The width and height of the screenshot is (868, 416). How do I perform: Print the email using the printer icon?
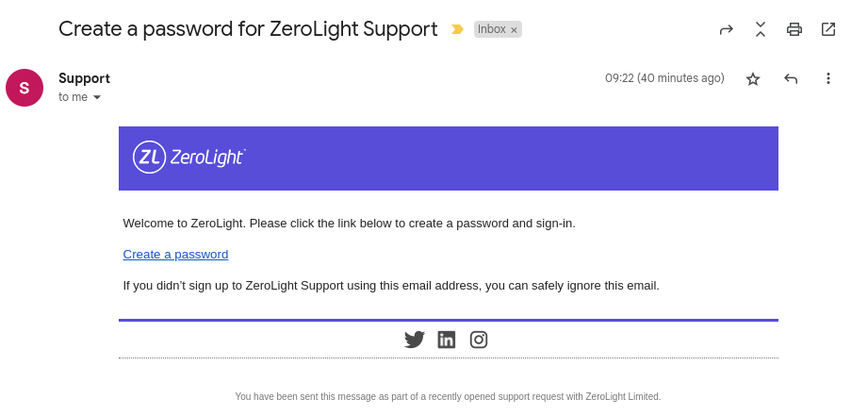794,29
